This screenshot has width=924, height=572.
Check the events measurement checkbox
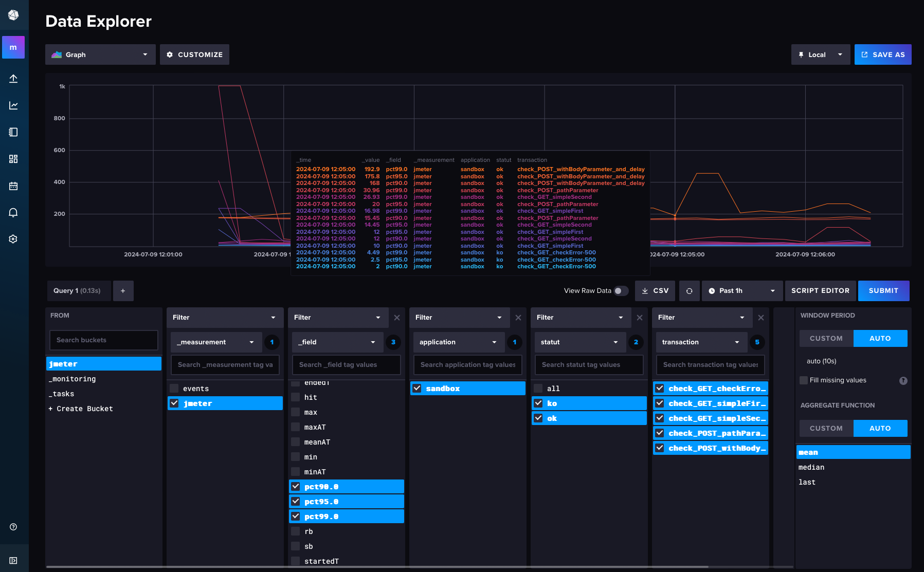pos(174,389)
